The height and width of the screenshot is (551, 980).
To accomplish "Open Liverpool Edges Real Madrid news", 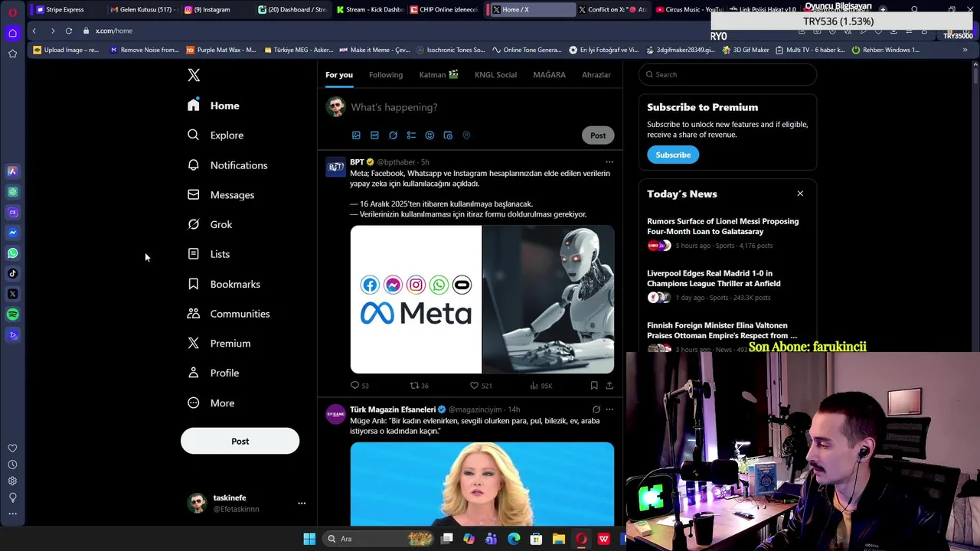I will pyautogui.click(x=714, y=279).
